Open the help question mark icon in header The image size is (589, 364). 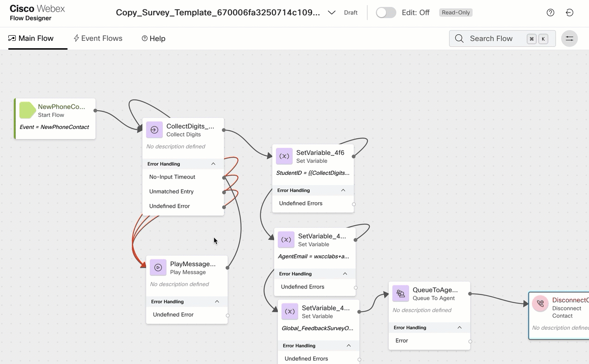(551, 13)
